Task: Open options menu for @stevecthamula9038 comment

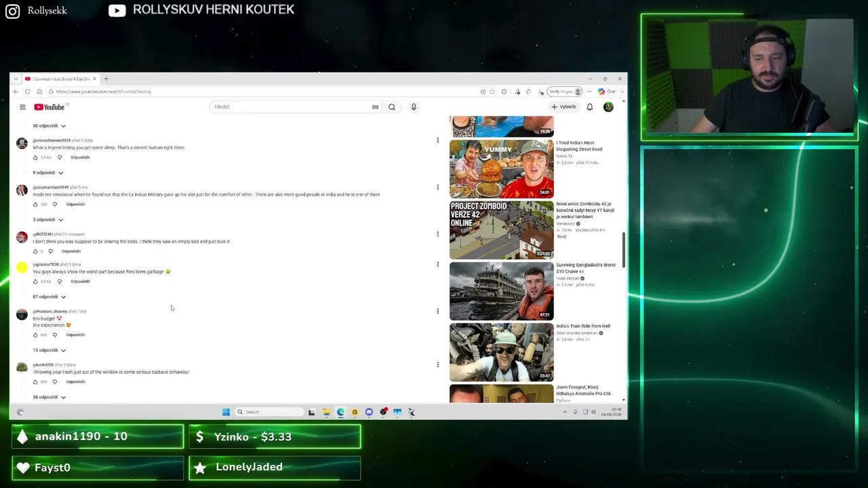Action: coord(437,140)
